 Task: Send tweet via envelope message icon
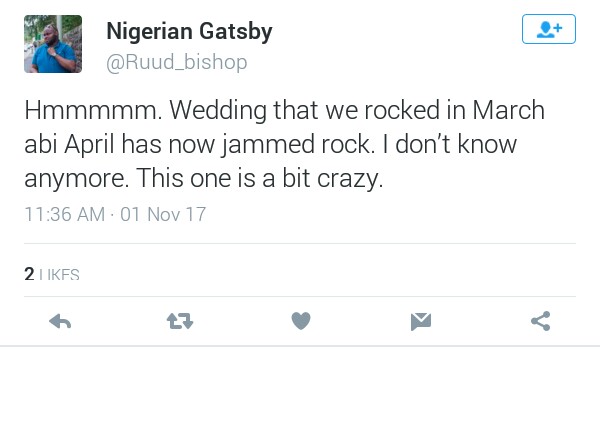point(421,321)
